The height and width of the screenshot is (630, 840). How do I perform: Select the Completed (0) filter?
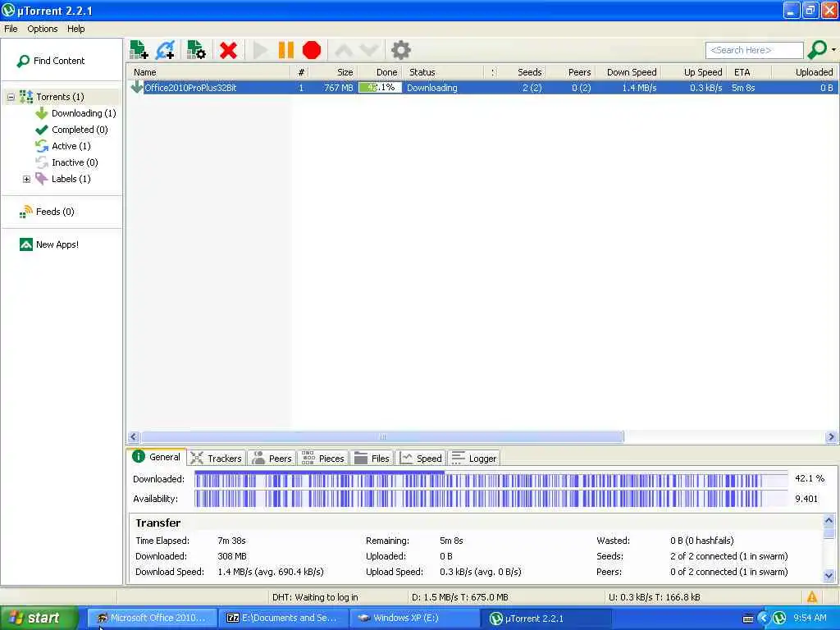click(72, 130)
